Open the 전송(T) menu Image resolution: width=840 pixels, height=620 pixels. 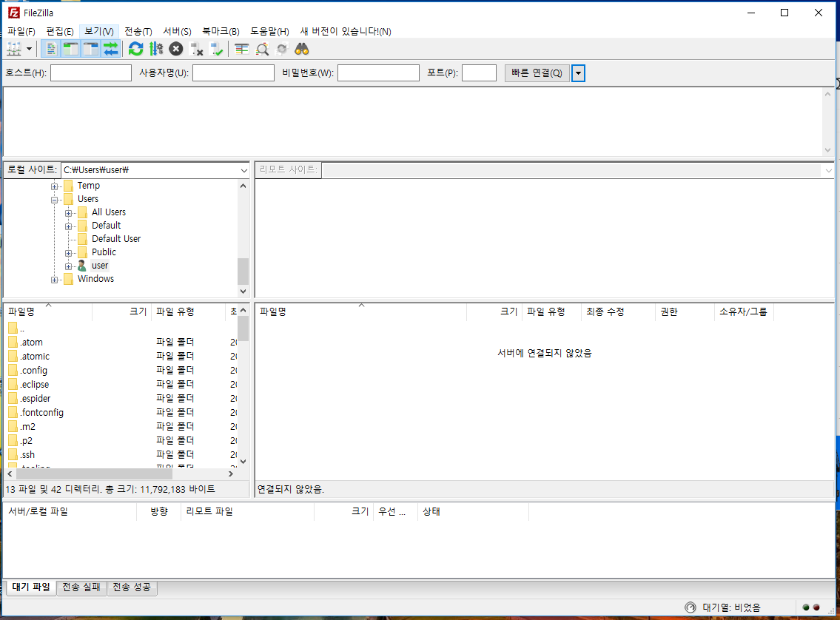(x=138, y=32)
